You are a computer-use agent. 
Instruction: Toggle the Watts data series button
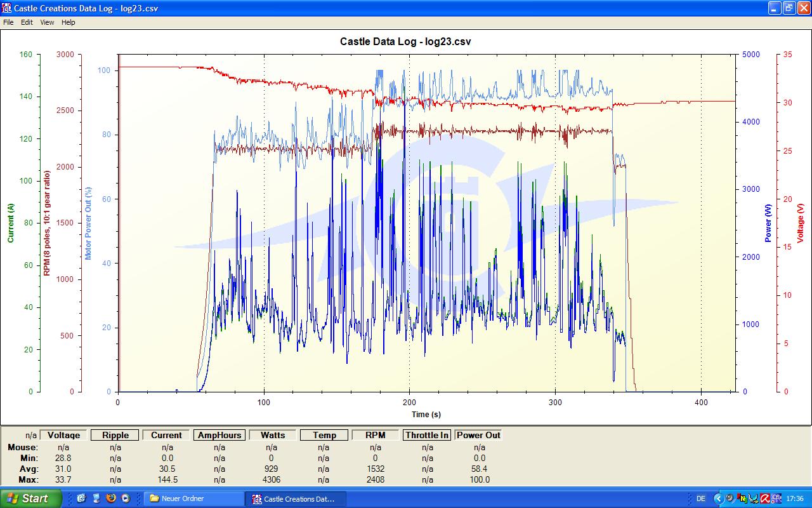272,435
